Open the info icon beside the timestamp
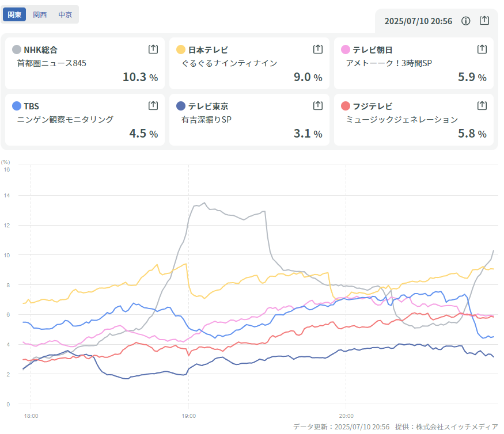This screenshot has height=434, width=504. point(466,21)
